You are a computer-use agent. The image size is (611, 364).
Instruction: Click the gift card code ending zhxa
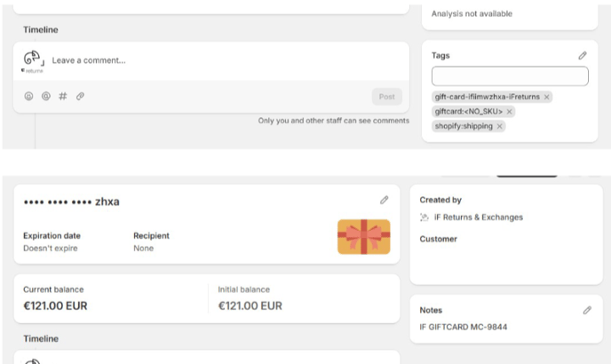pos(72,202)
